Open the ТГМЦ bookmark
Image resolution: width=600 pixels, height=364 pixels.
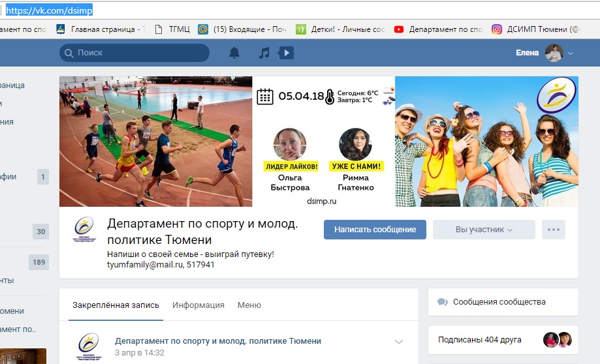[x=172, y=29]
